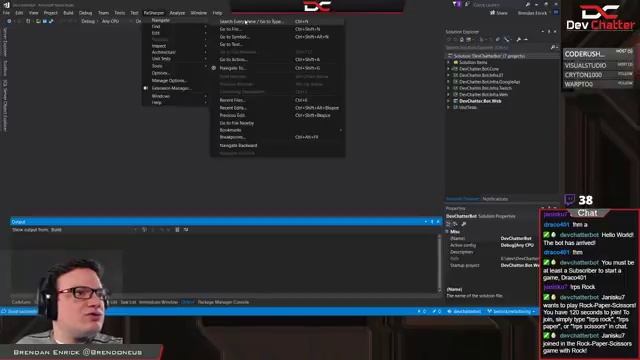Select Previous Edit entry
This screenshot has height=360, width=640.
(278, 116)
